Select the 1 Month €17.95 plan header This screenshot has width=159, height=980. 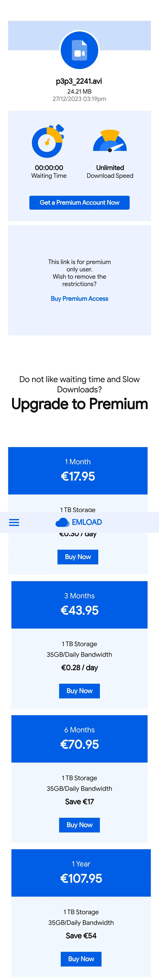78,471
